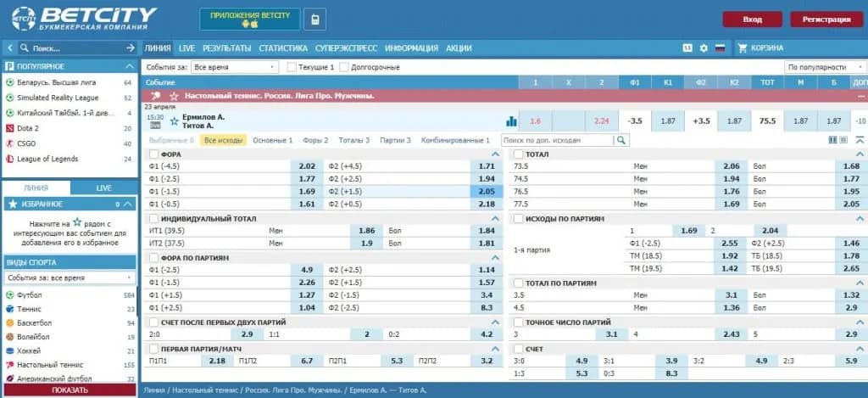Open settings via the gear icon
Image resolution: width=868 pixels, height=398 pixels.
click(704, 48)
